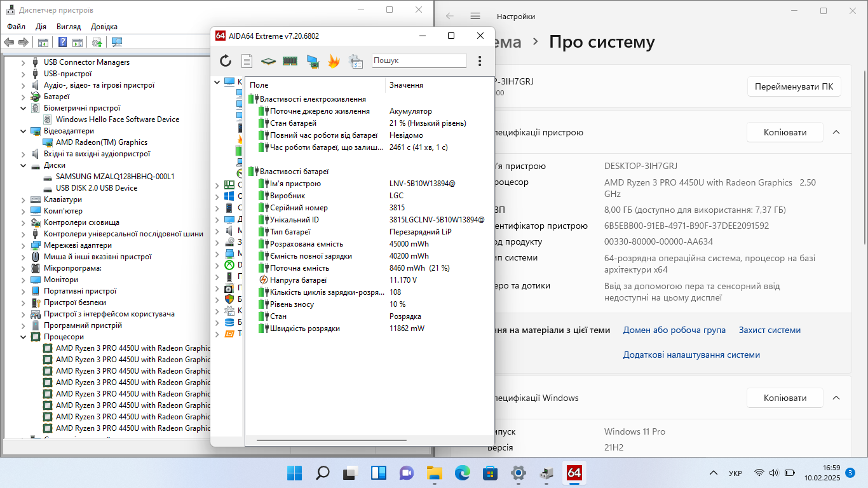Click the Поле column header in AIDA64

[x=315, y=85]
